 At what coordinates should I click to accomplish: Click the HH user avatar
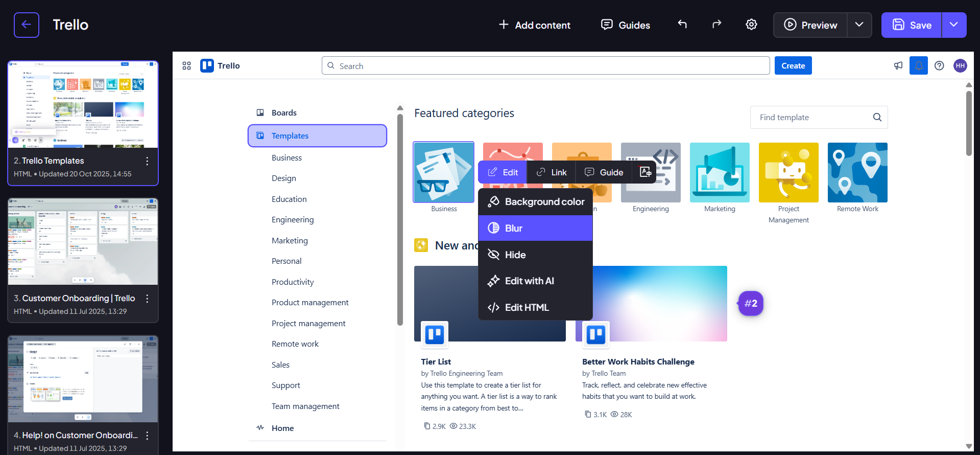point(960,65)
